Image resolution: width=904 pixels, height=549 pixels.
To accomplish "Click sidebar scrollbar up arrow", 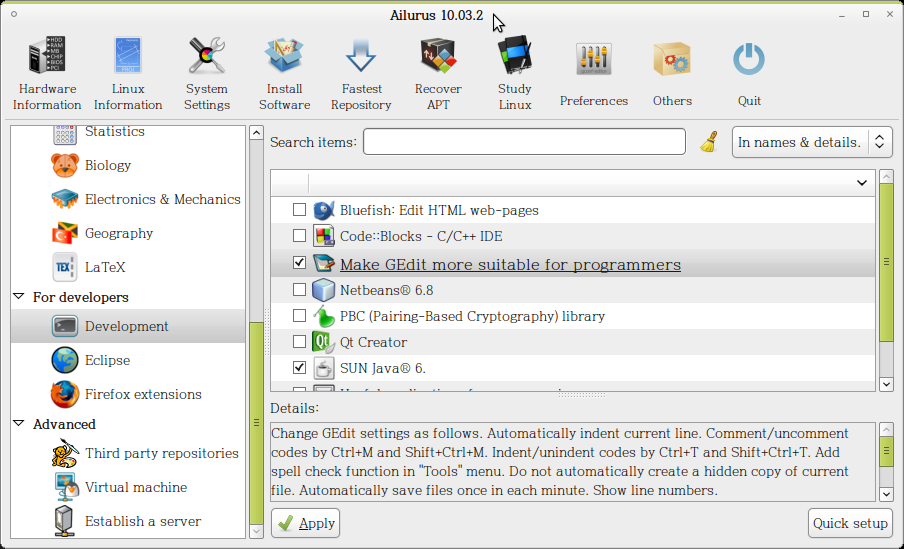I will coord(257,133).
